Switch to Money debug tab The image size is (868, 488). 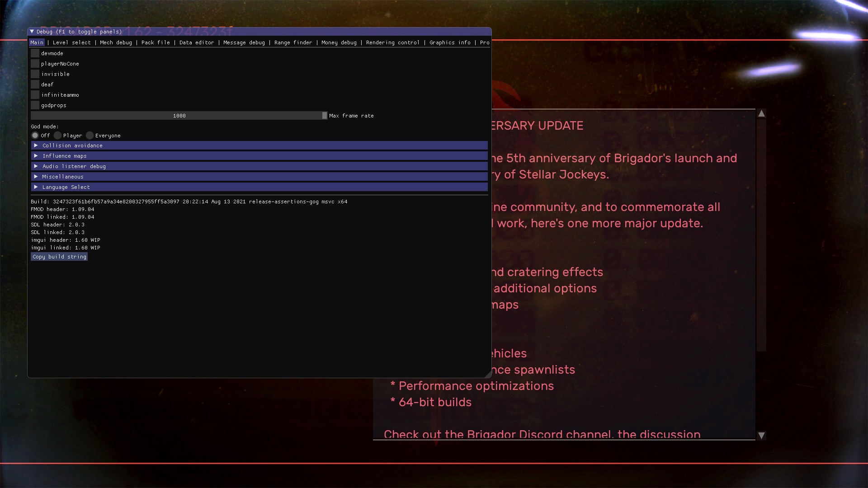pos(339,42)
